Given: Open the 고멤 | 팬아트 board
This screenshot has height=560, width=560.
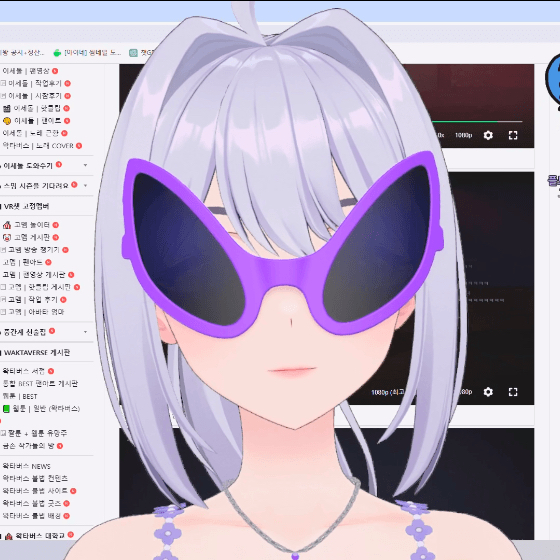Looking at the screenshot, I should (22, 262).
